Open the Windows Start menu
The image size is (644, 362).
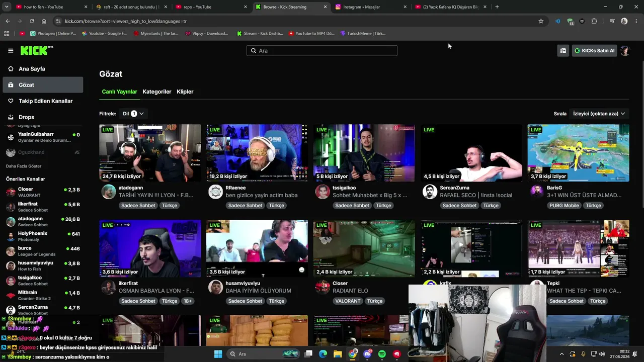pos(218,354)
